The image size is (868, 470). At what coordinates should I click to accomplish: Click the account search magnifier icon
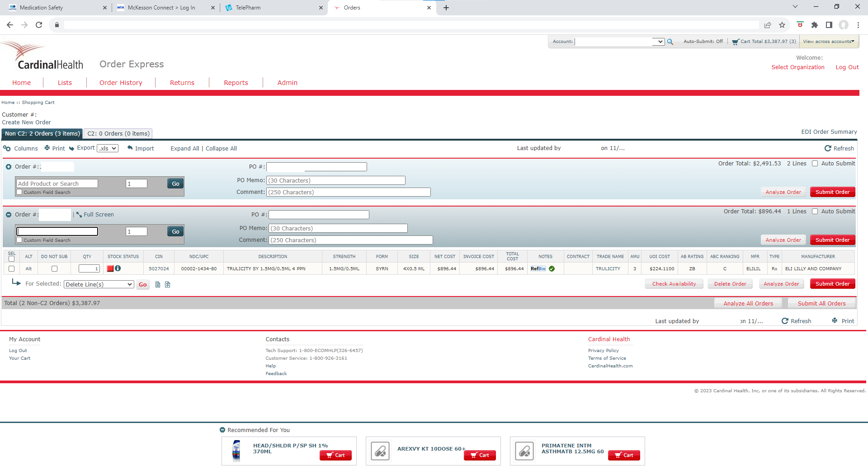coord(670,42)
